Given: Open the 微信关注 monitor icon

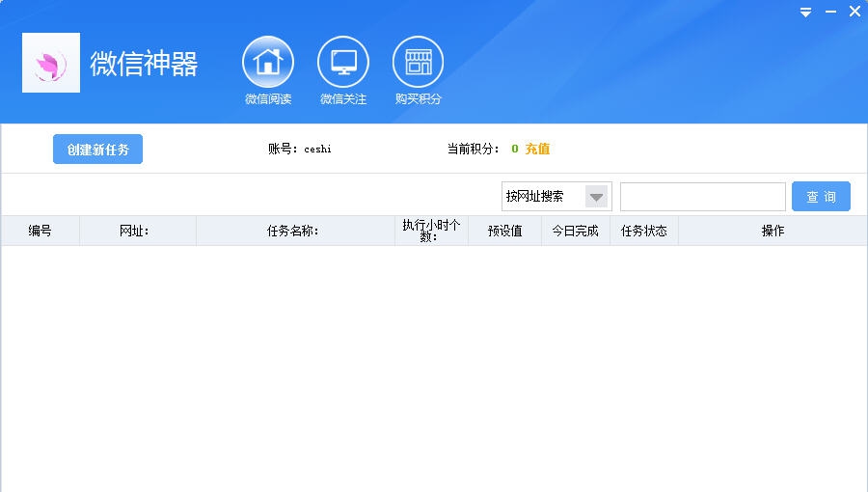Looking at the screenshot, I should (x=343, y=62).
